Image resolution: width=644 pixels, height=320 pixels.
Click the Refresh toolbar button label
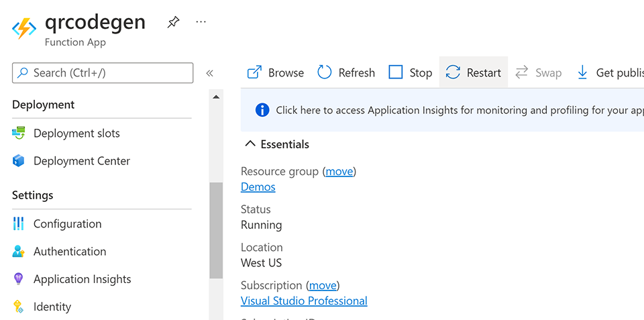coord(356,72)
